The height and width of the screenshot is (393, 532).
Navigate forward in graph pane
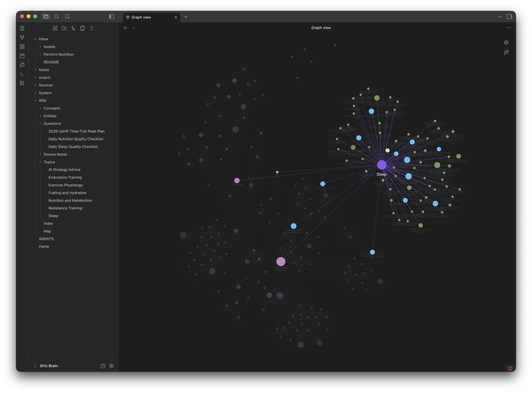pyautogui.click(x=133, y=28)
